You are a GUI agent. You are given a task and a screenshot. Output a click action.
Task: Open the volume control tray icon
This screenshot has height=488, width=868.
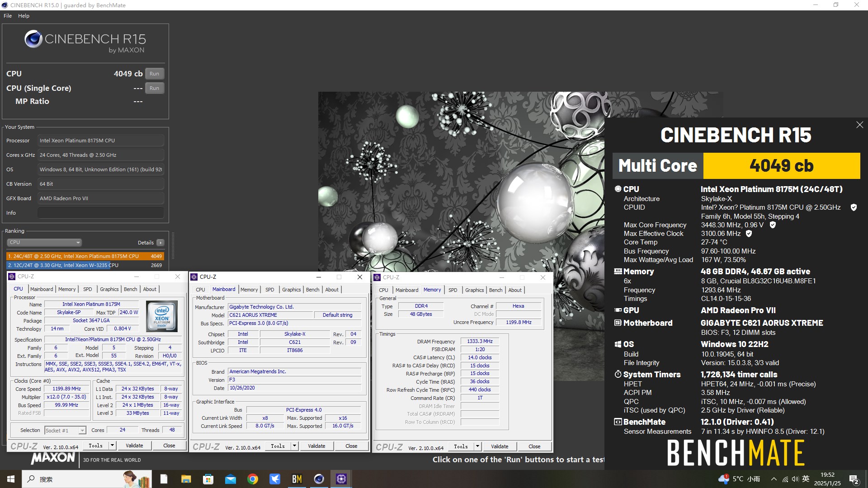click(x=795, y=479)
